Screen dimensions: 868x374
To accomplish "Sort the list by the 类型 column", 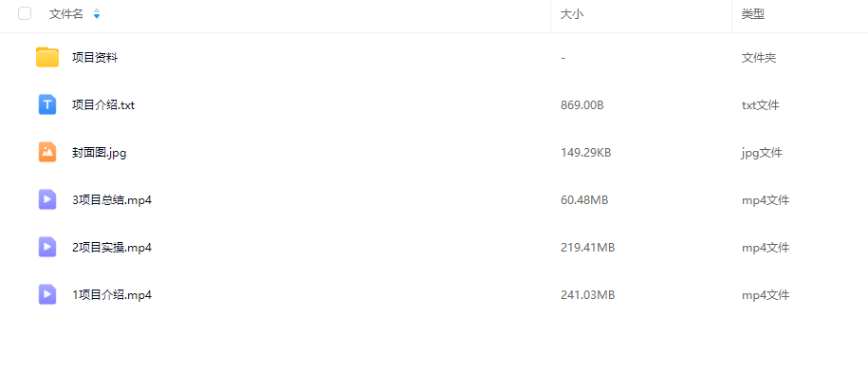I will pyautogui.click(x=753, y=14).
